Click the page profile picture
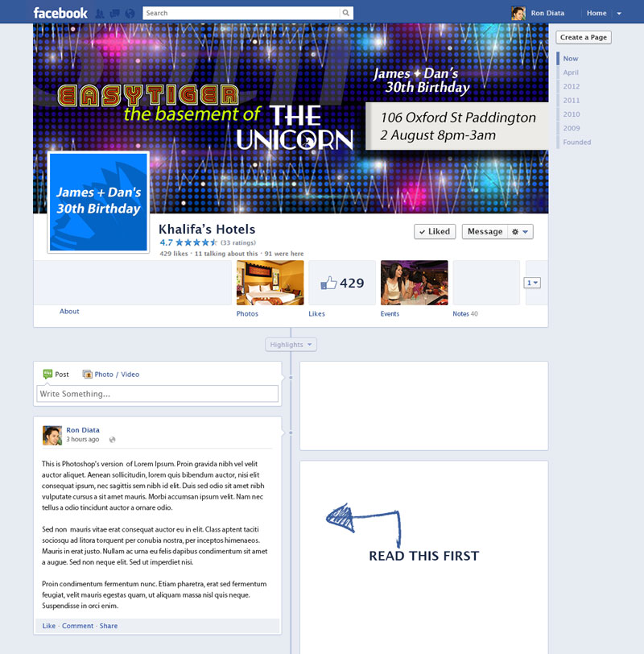This screenshot has height=654, width=644. [x=98, y=202]
